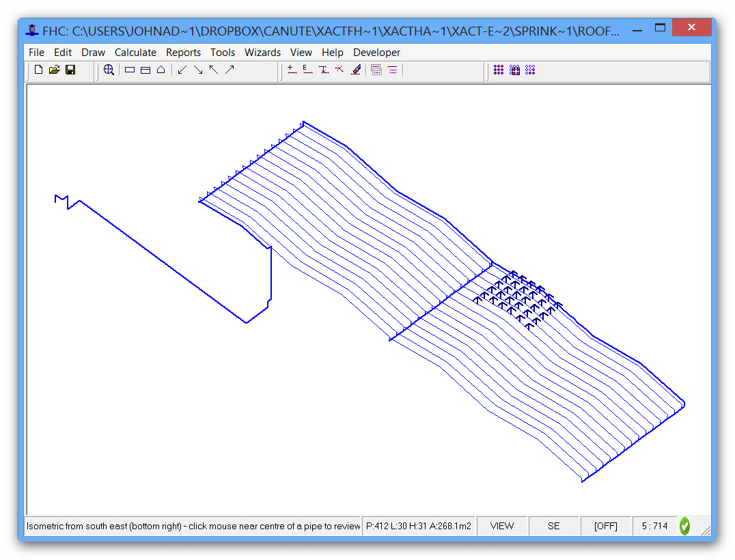
Task: Click the green check mark status icon
Action: pyautogui.click(x=684, y=526)
